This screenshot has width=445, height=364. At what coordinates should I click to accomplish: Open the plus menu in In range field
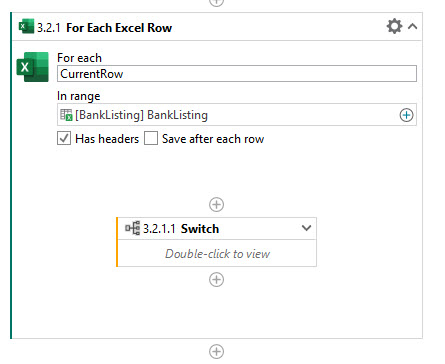click(x=406, y=115)
